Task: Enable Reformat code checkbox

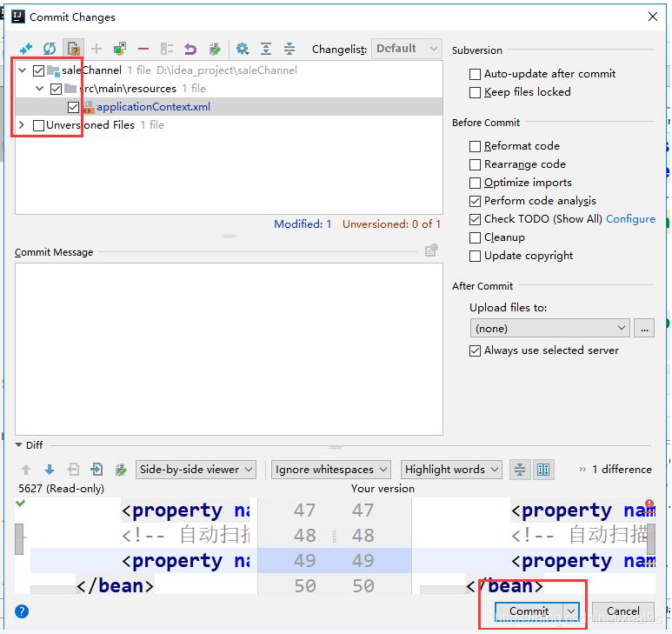Action: [x=475, y=146]
